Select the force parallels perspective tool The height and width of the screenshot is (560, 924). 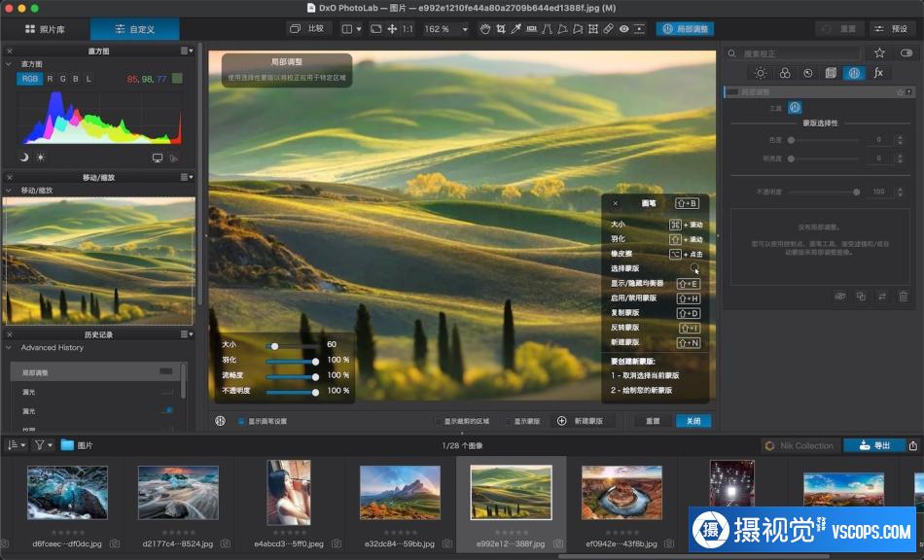[x=547, y=29]
